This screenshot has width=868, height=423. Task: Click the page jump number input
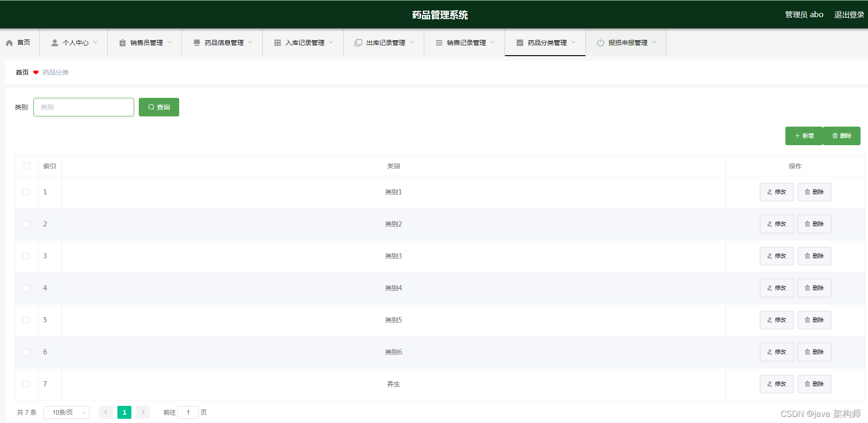coord(188,412)
